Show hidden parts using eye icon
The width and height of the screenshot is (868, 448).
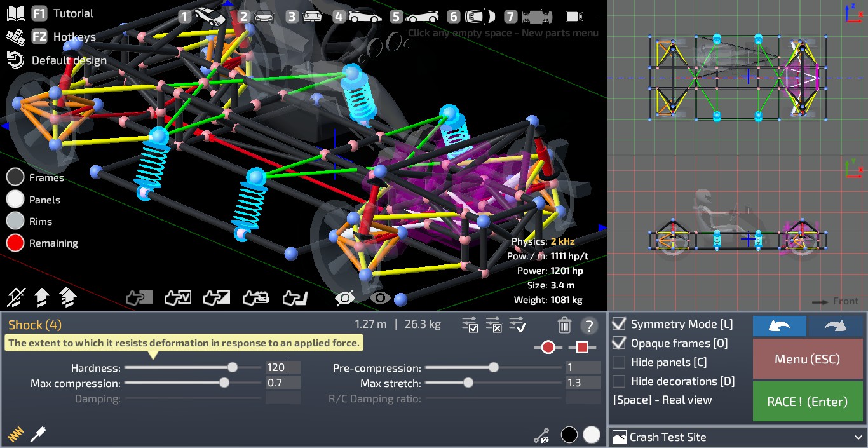[380, 297]
